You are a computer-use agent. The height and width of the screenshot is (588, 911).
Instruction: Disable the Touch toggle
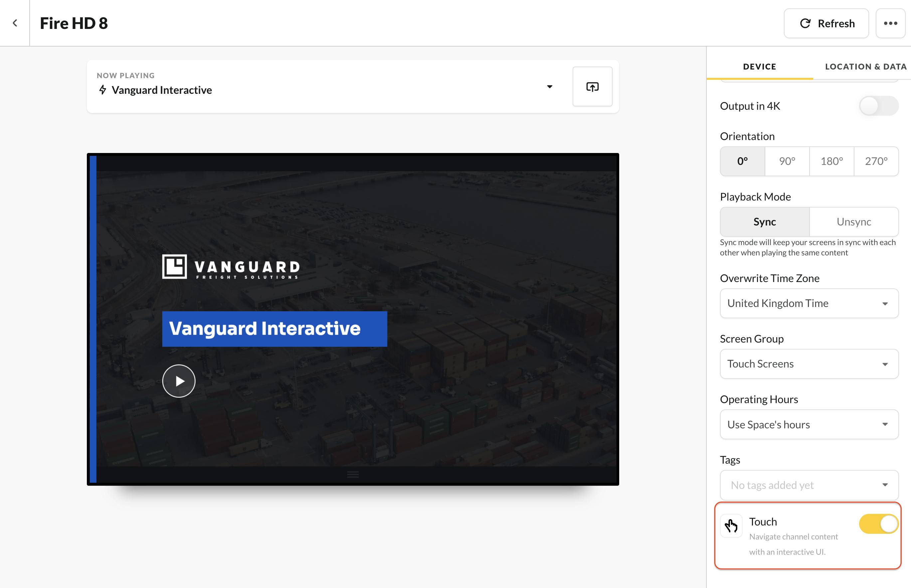click(878, 524)
